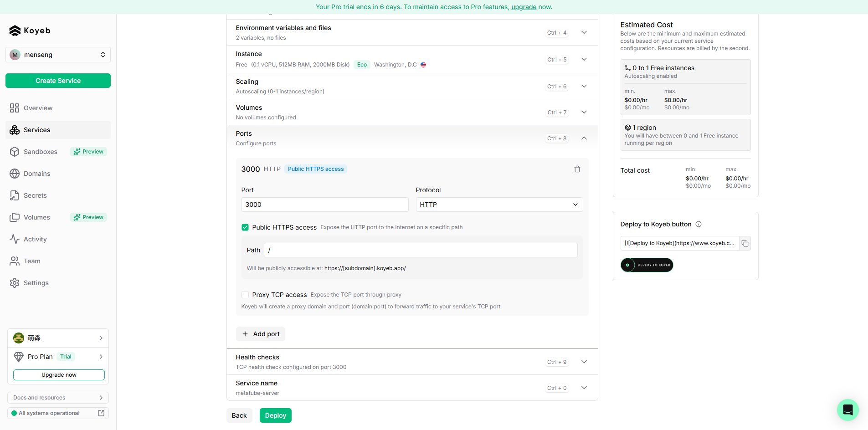This screenshot has height=430, width=868.
Task: Click the Settings gear icon
Action: (14, 283)
